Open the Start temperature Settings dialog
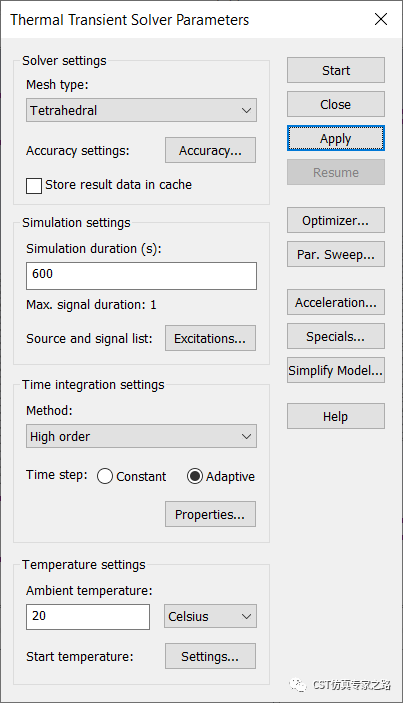403x703 pixels. click(x=210, y=656)
